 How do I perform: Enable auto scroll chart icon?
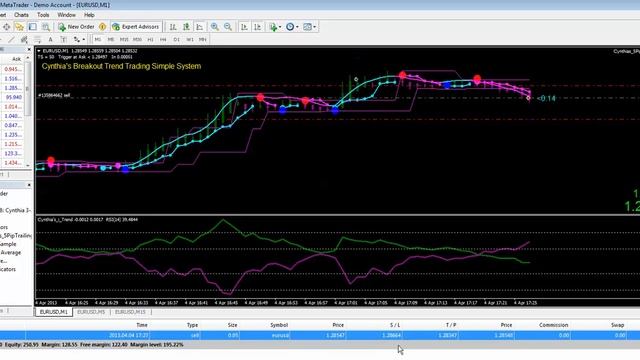(244, 27)
